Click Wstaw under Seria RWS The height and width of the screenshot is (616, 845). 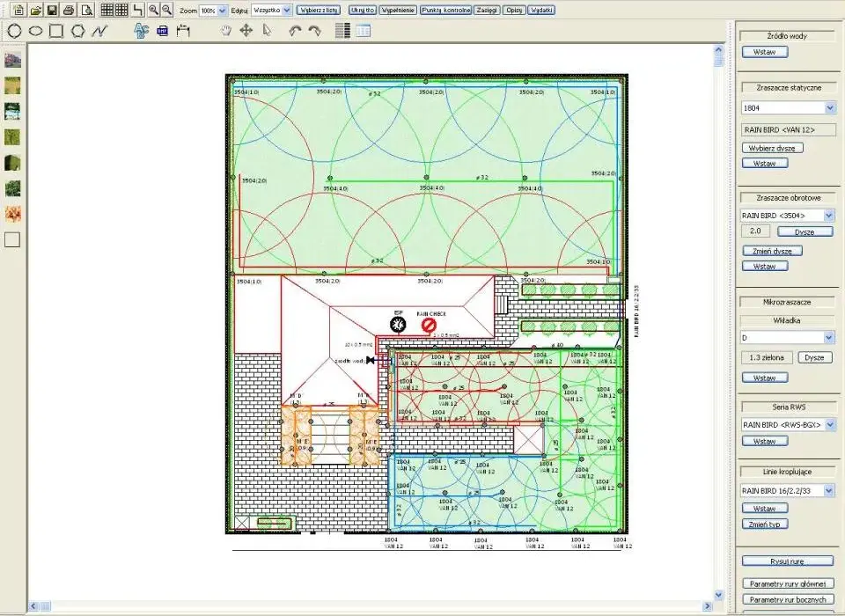click(x=765, y=442)
